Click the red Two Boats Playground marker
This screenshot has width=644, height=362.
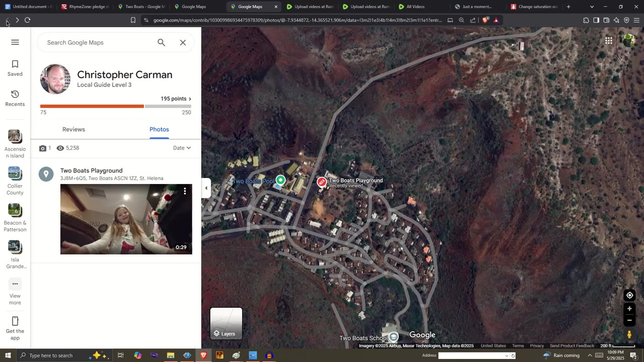pos(322,182)
